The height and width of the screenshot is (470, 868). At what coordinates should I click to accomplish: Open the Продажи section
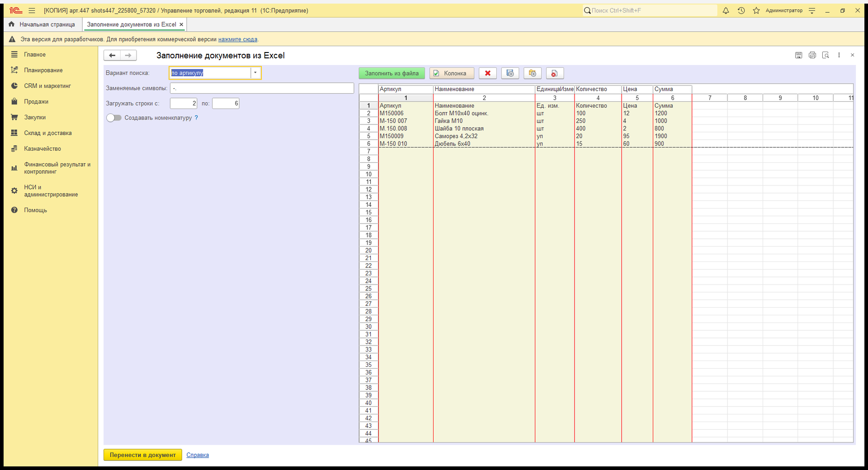36,101
